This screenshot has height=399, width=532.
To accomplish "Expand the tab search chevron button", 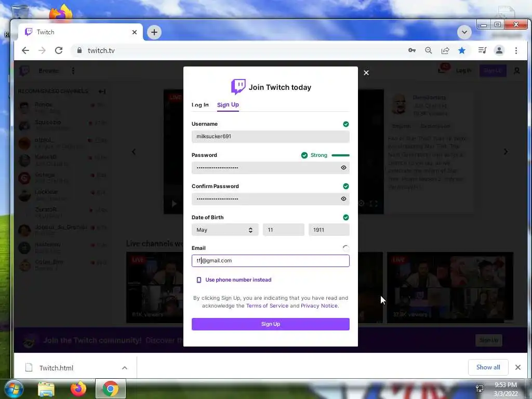I will tap(464, 32).
